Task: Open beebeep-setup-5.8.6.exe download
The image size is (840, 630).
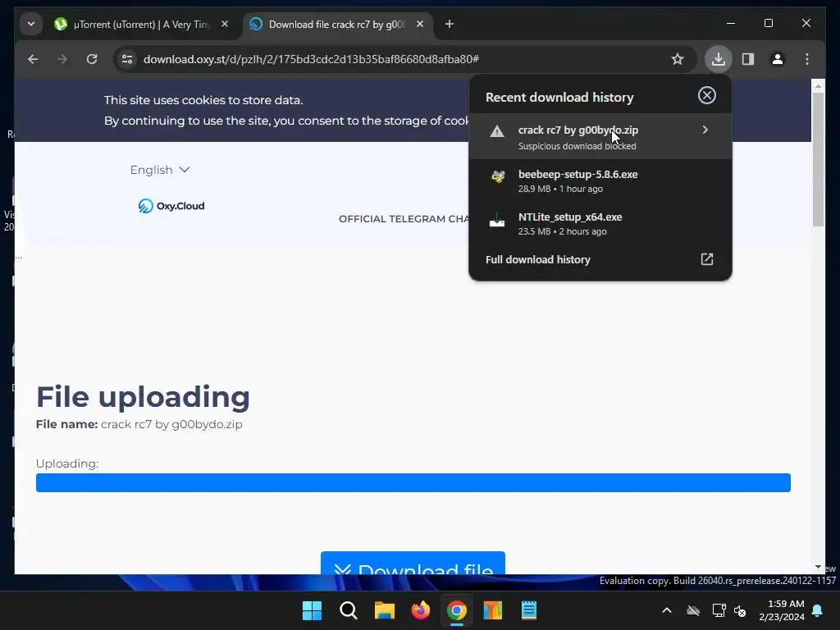Action: tap(600, 181)
